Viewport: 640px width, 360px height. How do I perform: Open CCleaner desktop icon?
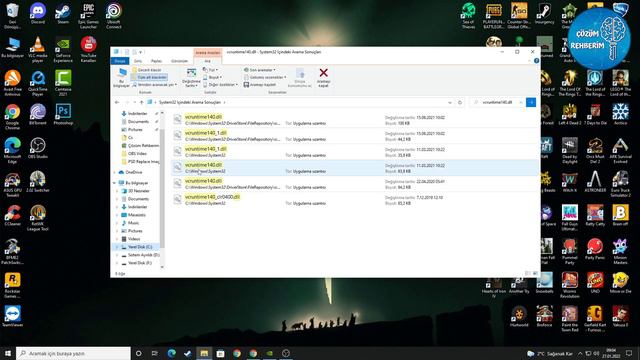pyautogui.click(x=12, y=215)
